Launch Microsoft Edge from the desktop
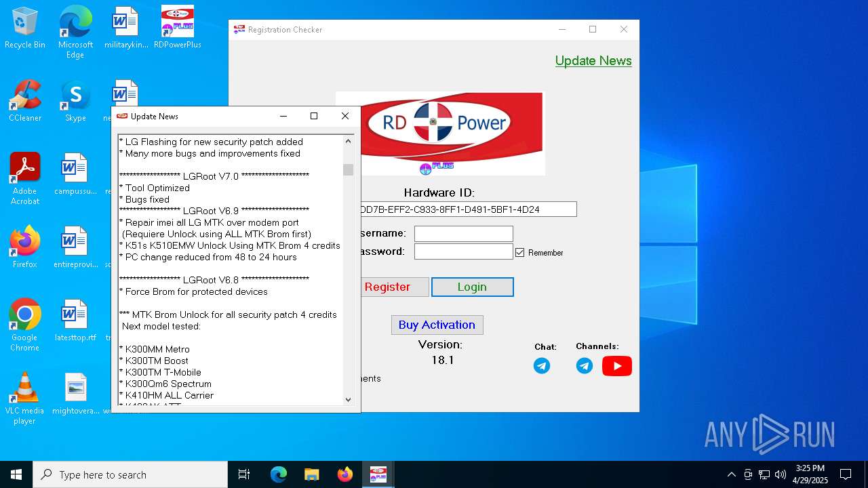Viewport: 868px width, 488px height. [75, 33]
